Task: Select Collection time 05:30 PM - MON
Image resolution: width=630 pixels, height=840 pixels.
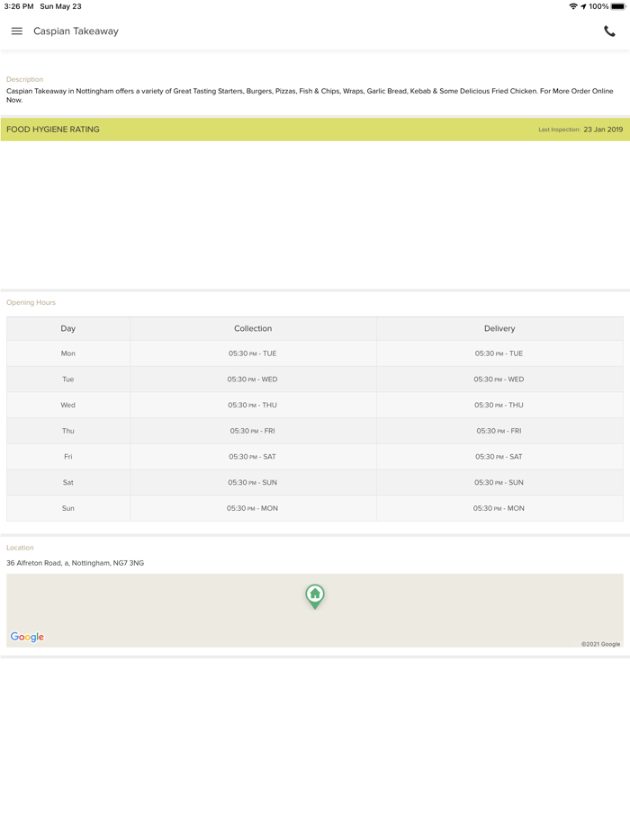Action: click(x=253, y=508)
